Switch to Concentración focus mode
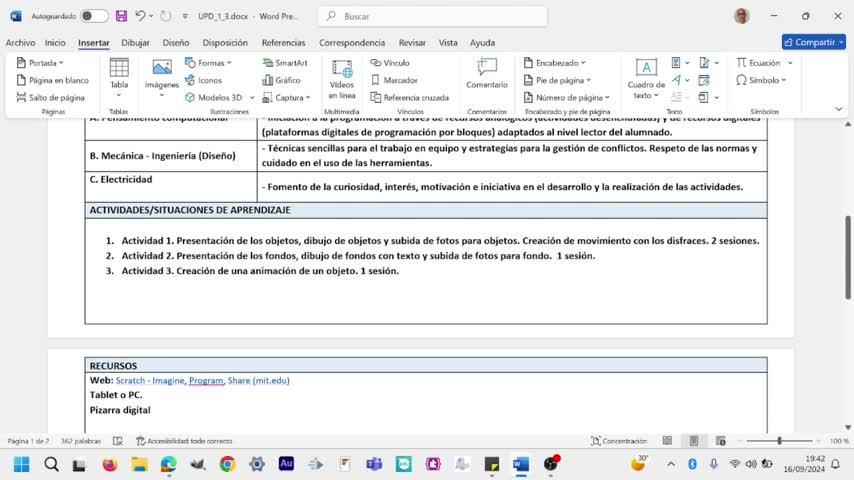The width and height of the screenshot is (854, 480). [x=618, y=441]
